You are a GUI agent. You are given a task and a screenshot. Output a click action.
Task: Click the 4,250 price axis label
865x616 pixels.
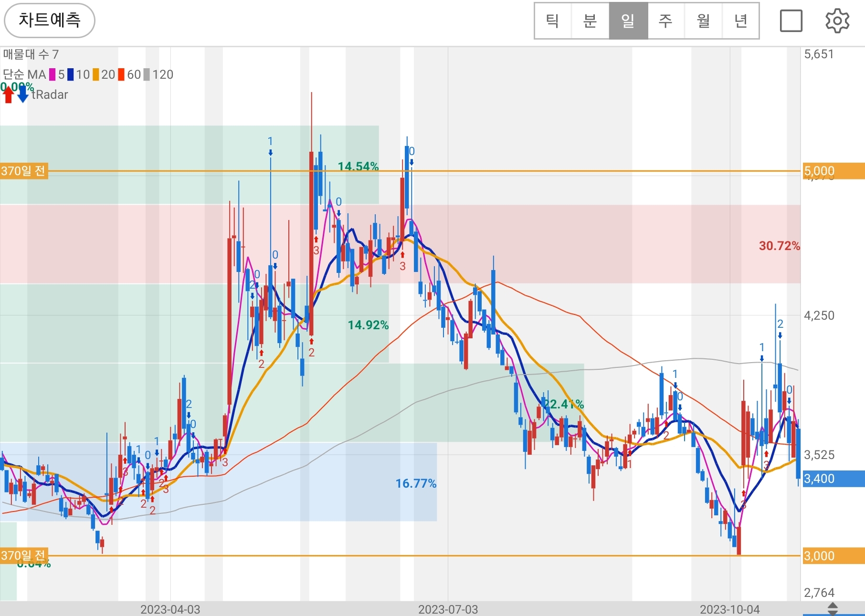pos(819,315)
